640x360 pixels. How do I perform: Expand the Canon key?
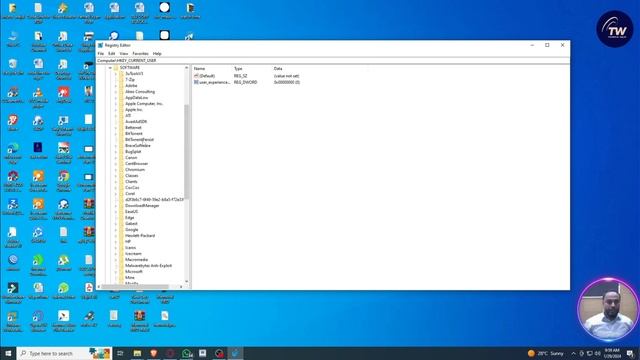pos(116,158)
